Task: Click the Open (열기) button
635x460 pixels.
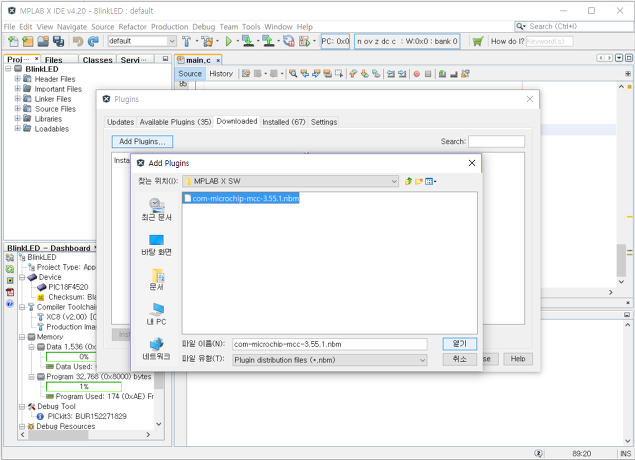Action: 460,344
